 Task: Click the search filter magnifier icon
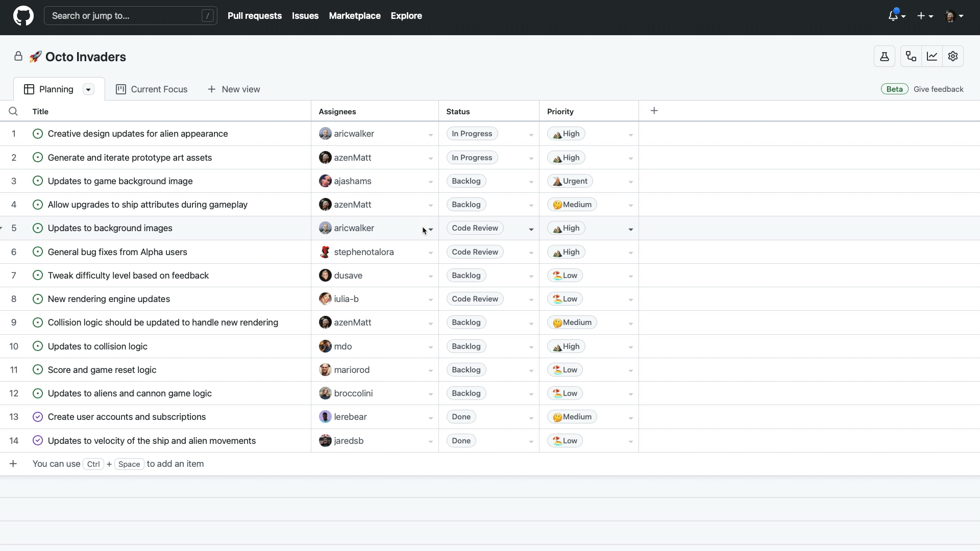click(13, 111)
